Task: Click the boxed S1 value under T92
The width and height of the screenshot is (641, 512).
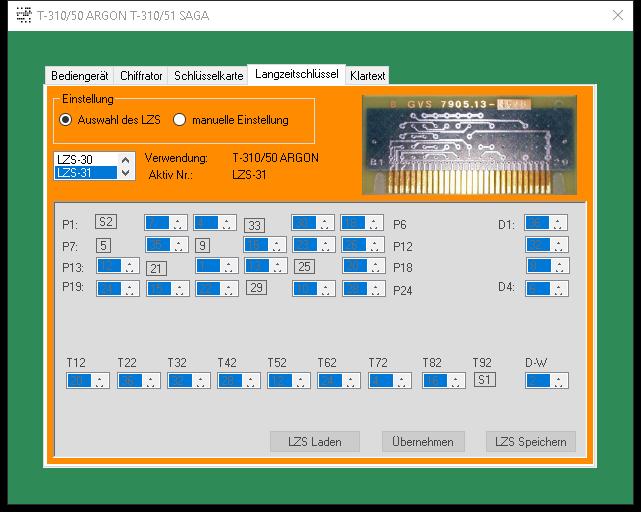Action: 485,380
